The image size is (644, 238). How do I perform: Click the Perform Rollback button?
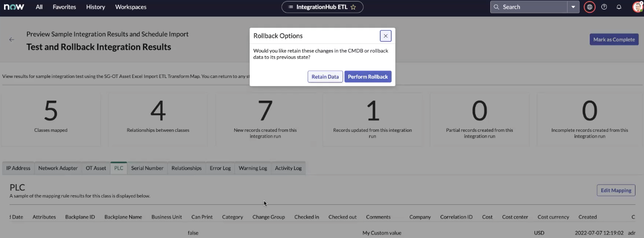pyautogui.click(x=368, y=76)
